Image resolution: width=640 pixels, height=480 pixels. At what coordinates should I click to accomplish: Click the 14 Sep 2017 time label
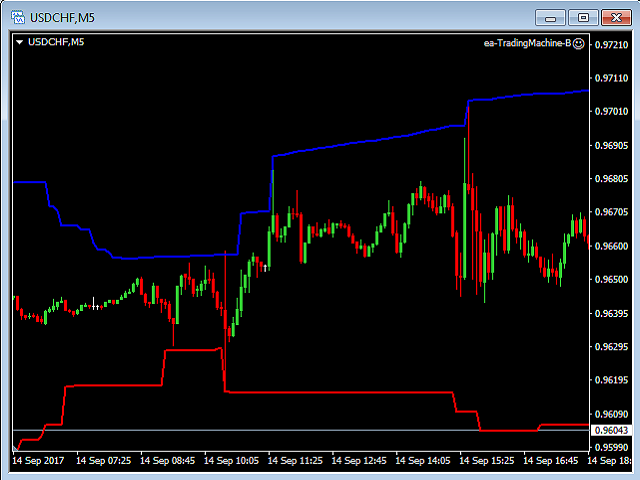[x=38, y=461]
